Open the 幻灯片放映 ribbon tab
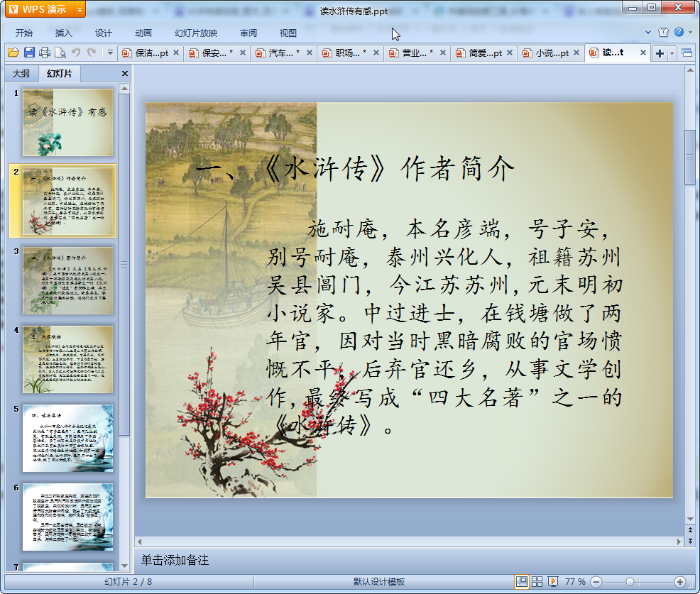Screen dimensions: 700x594 click(196, 33)
